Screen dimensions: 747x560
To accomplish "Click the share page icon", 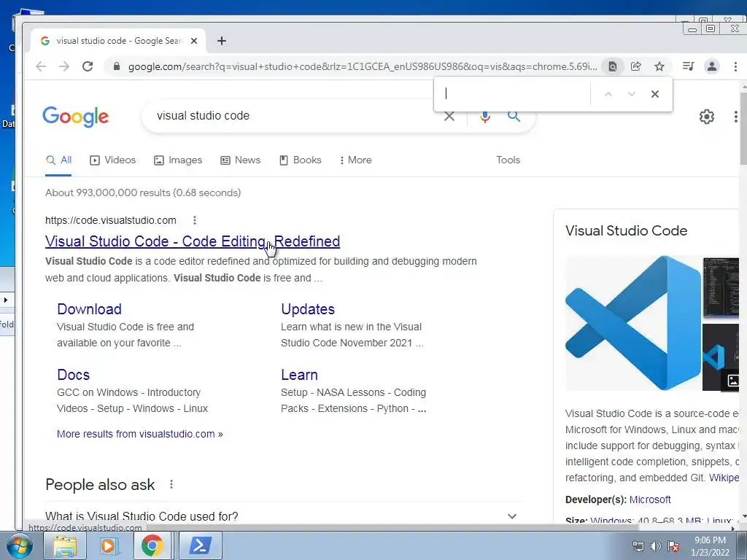I will [636, 66].
